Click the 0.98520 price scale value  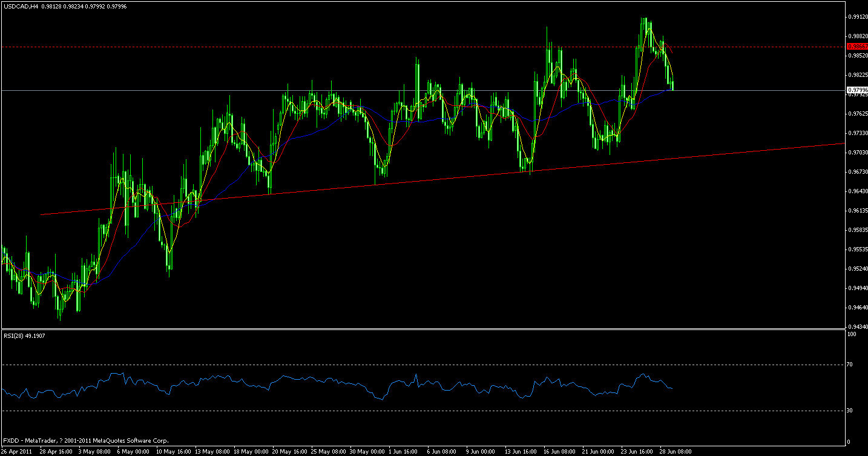(x=855, y=55)
